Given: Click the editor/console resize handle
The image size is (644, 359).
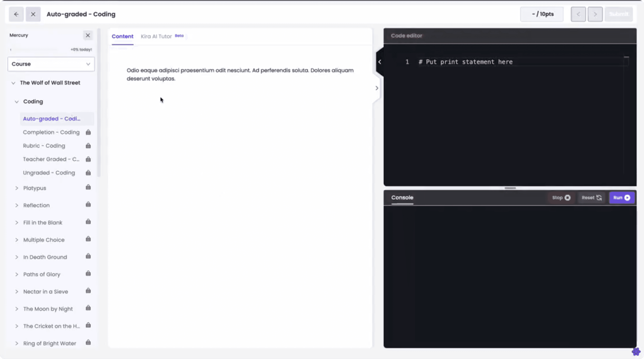Looking at the screenshot, I should [x=510, y=188].
